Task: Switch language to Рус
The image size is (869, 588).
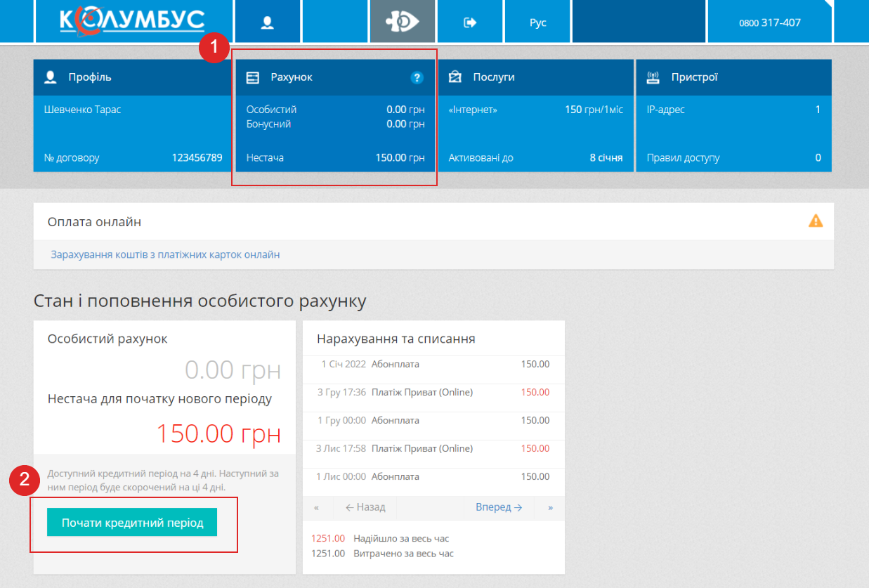Action: pos(537,22)
